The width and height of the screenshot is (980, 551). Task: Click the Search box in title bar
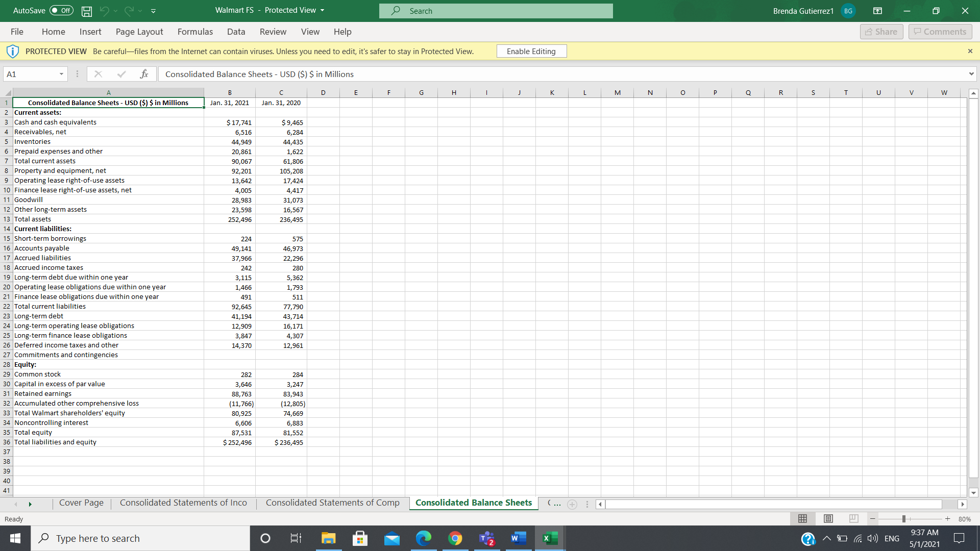coord(496,11)
